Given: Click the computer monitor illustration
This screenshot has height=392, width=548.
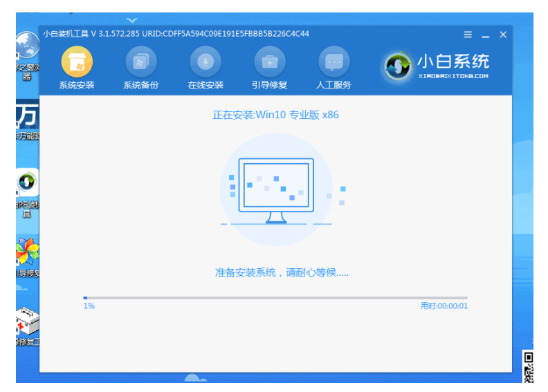Looking at the screenshot, I should (275, 190).
